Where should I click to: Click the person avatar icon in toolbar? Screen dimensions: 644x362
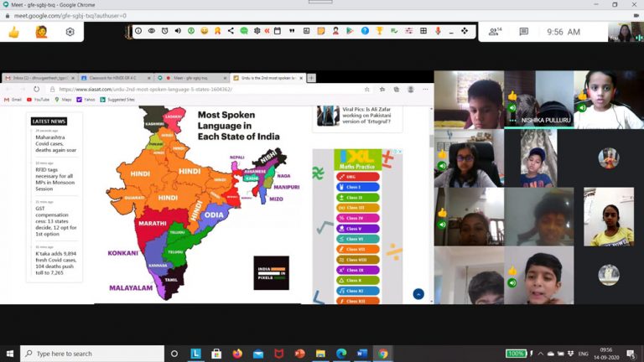pyautogui.click(x=335, y=31)
